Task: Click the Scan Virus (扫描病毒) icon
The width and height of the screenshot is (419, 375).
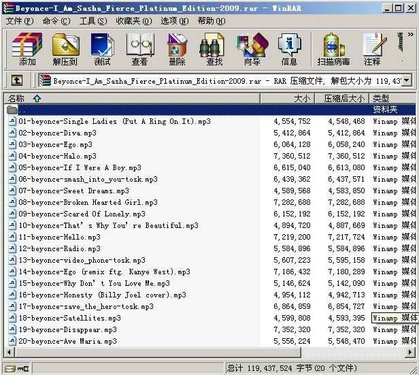Action: pos(334,49)
